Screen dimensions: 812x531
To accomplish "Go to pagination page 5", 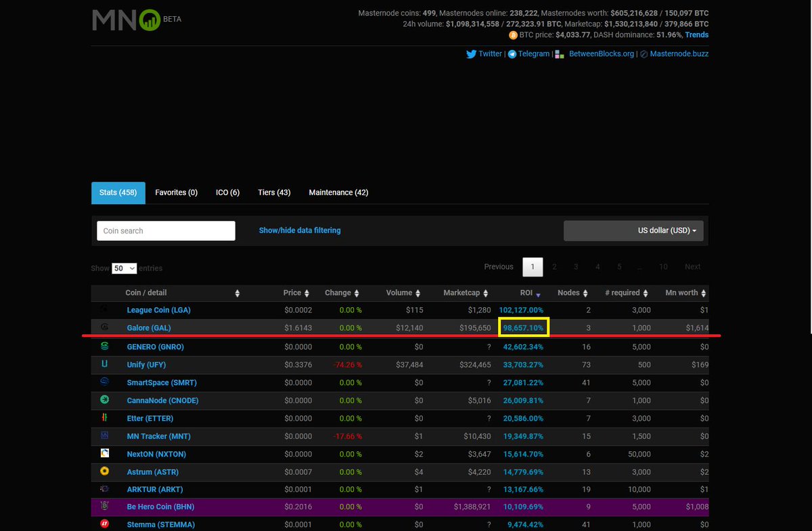I will click(x=619, y=267).
